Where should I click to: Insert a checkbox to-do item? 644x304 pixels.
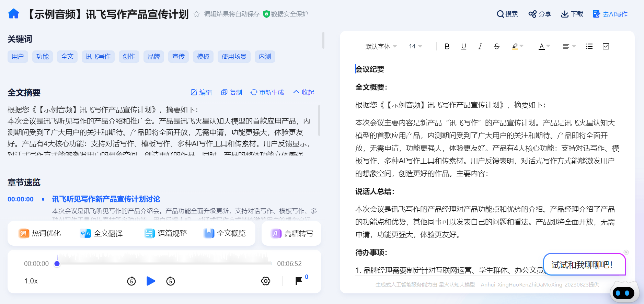[606, 46]
